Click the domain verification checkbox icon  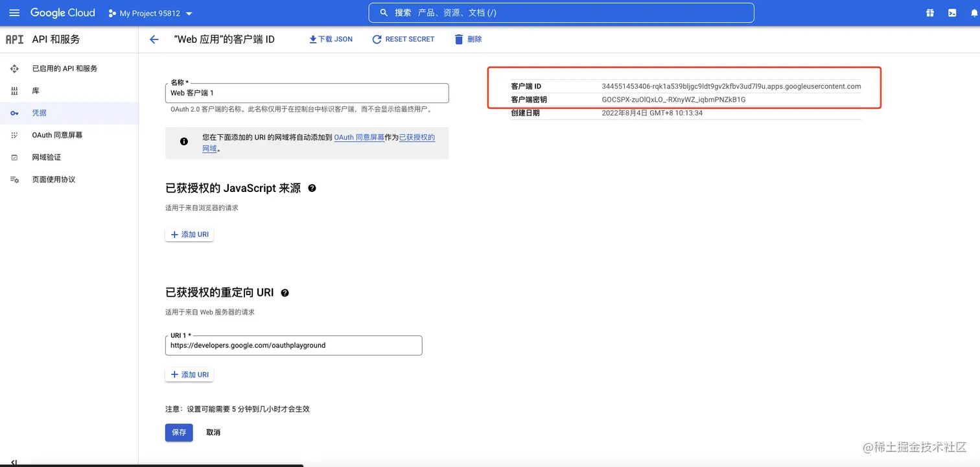(x=14, y=157)
